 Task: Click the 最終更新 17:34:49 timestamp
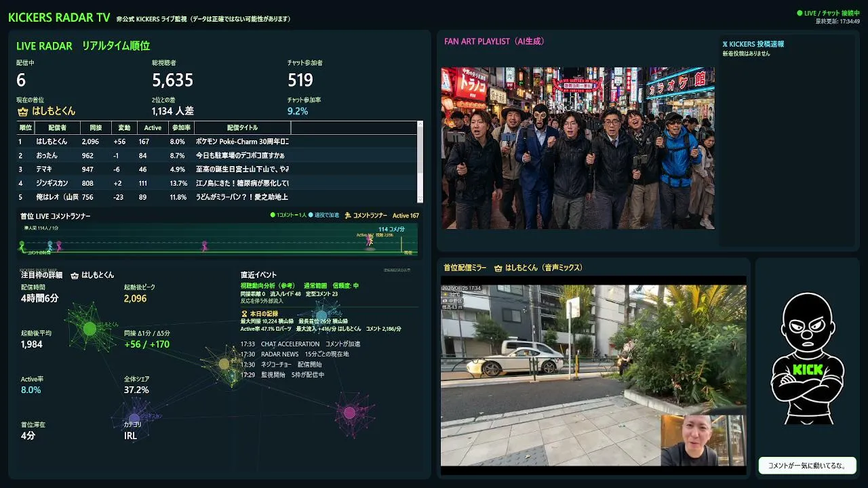tap(837, 22)
